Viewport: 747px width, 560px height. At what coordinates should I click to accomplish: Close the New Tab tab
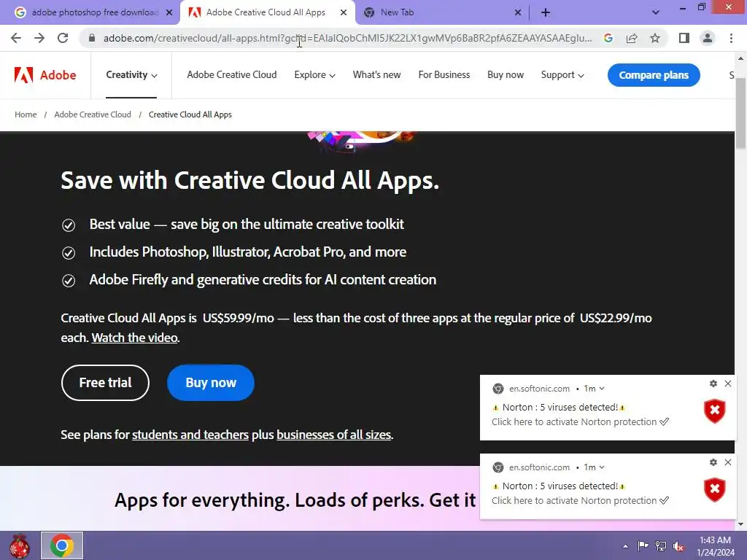518,13
